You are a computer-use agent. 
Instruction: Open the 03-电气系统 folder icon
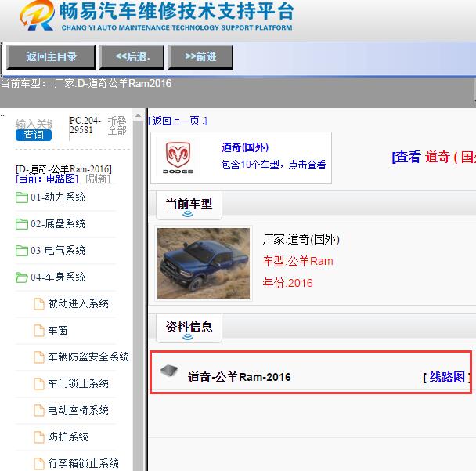tap(22, 250)
